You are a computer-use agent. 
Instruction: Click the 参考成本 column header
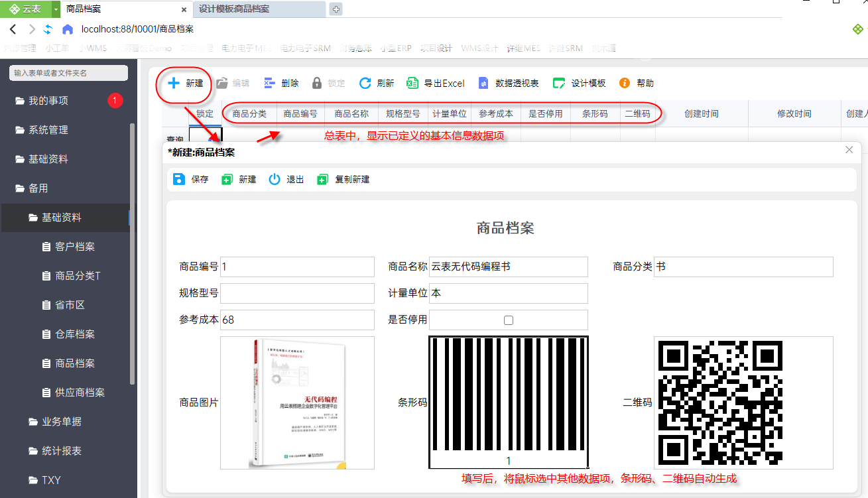click(x=496, y=113)
